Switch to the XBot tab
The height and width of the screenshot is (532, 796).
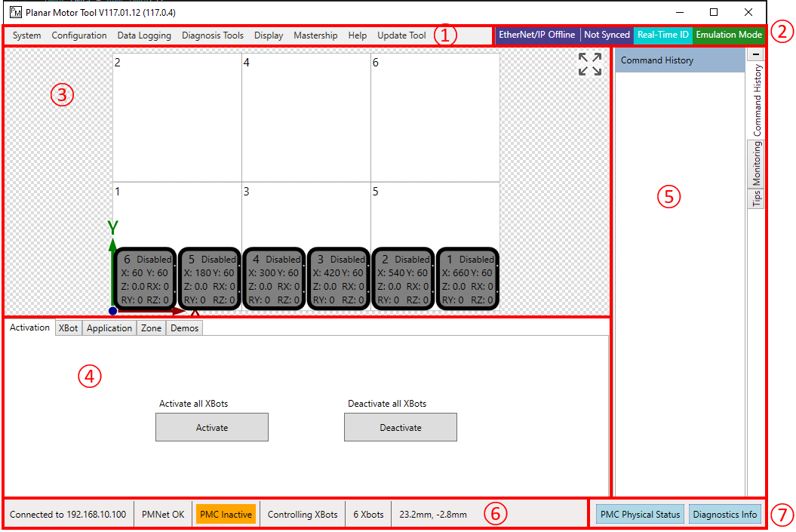(69, 328)
